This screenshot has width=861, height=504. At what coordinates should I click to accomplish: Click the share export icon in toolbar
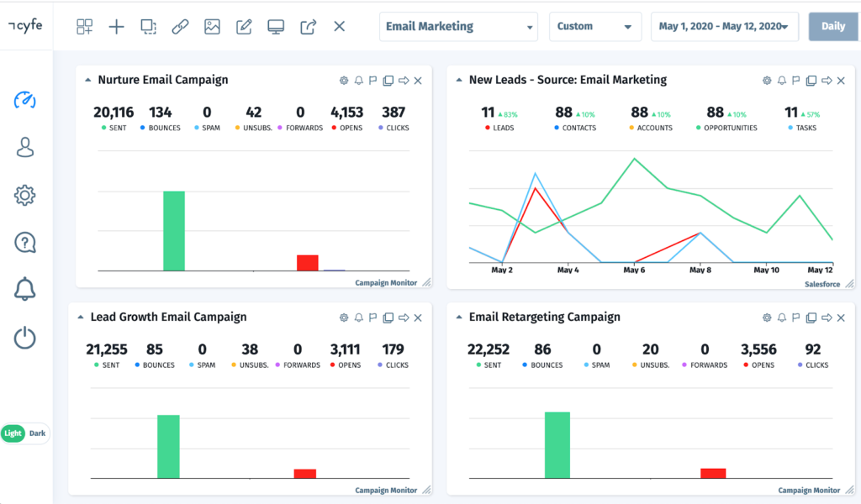coord(308,26)
